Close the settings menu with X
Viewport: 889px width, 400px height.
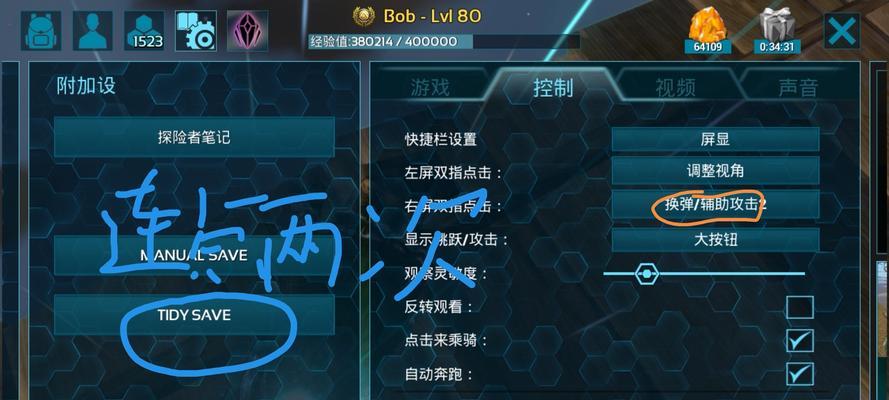841,31
